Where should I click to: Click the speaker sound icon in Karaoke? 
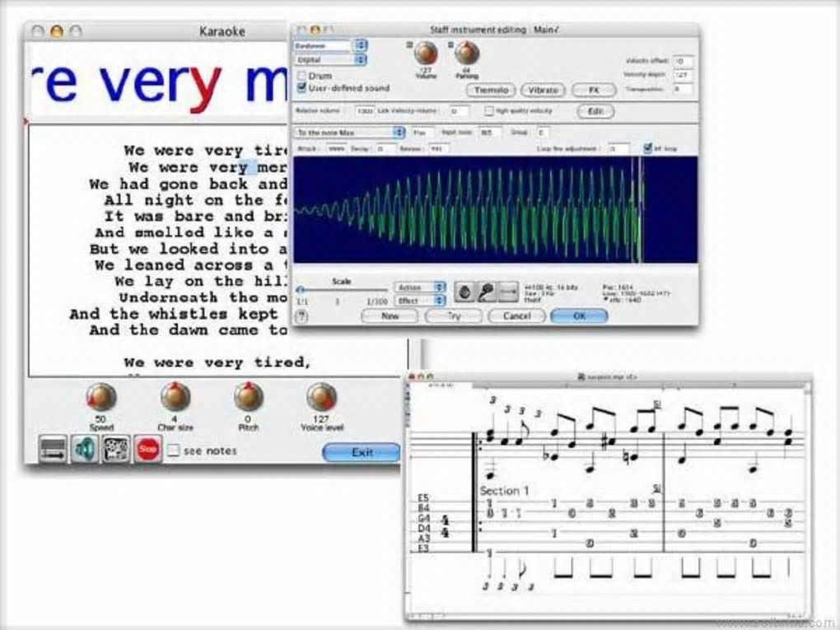[85, 449]
